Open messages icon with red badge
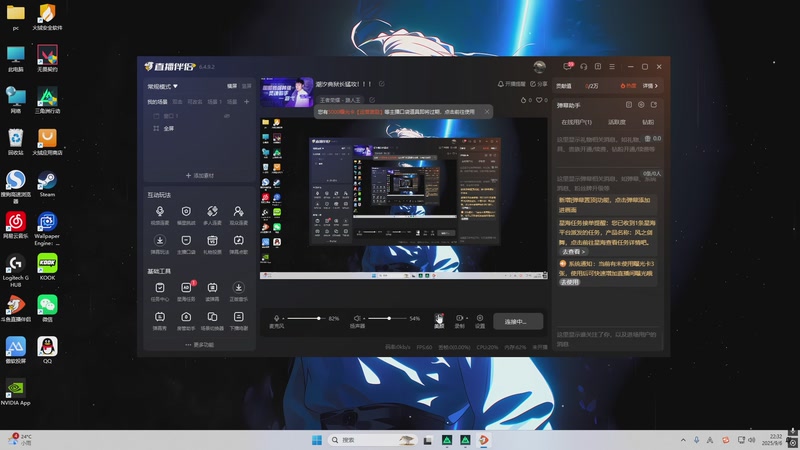Viewport: 800px width, 450px height. 568,66
